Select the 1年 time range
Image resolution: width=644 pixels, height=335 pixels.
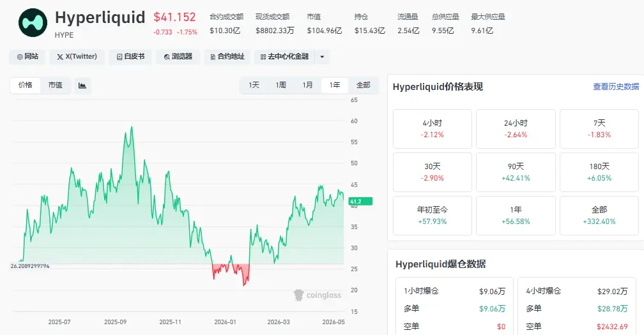click(335, 86)
